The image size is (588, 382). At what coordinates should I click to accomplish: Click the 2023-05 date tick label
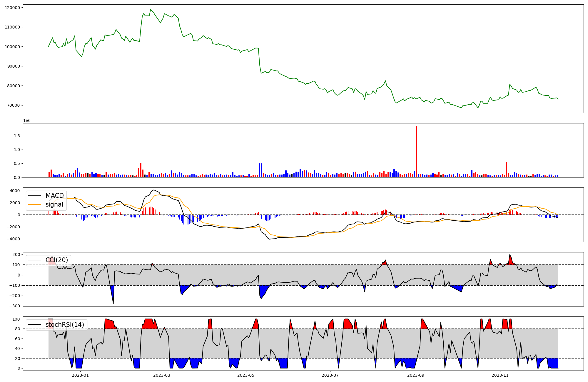coord(246,375)
